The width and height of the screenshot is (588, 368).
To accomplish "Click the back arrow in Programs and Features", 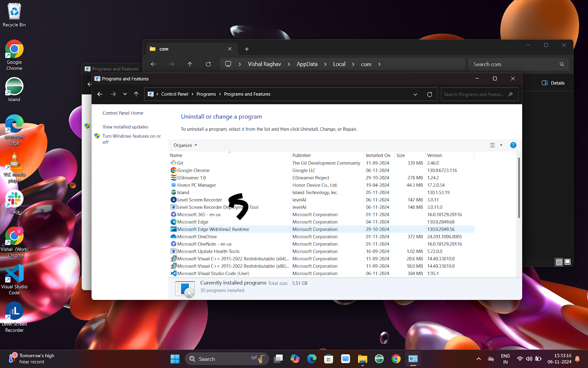I will click(100, 94).
